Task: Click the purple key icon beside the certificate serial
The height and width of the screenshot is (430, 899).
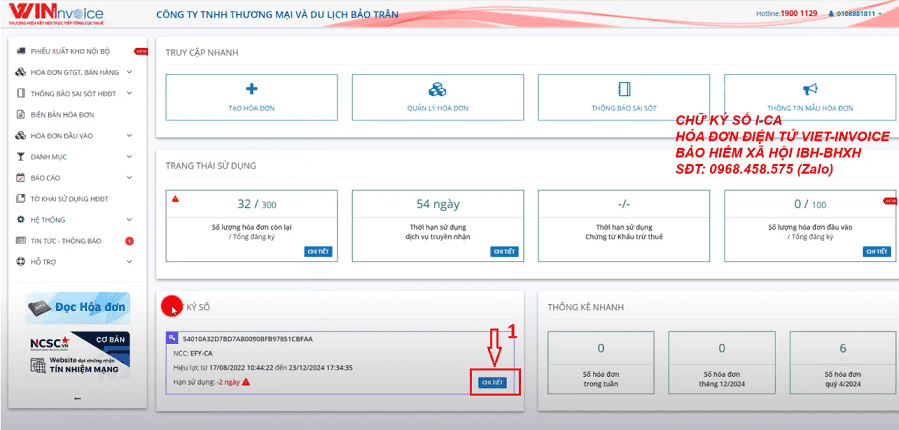Action: click(171, 338)
